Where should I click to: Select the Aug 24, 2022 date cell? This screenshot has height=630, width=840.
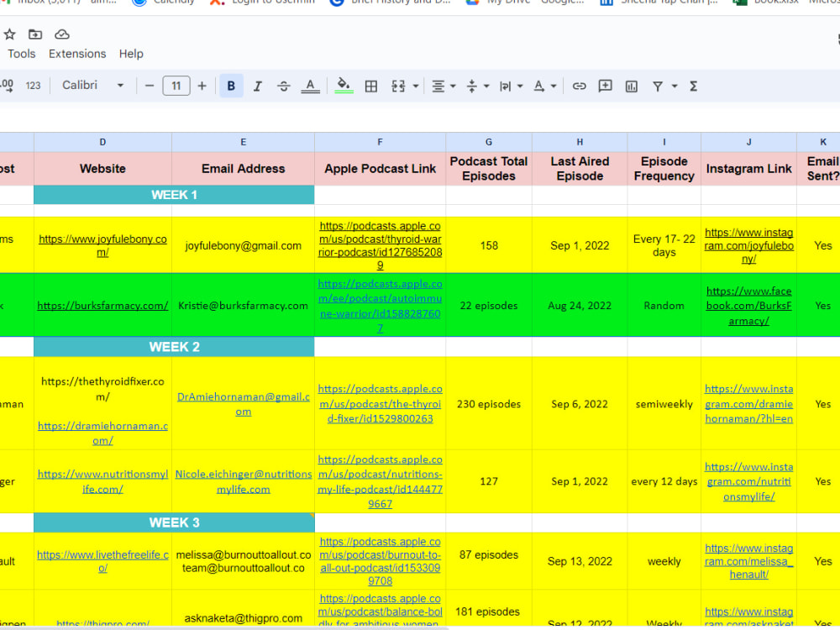point(580,306)
